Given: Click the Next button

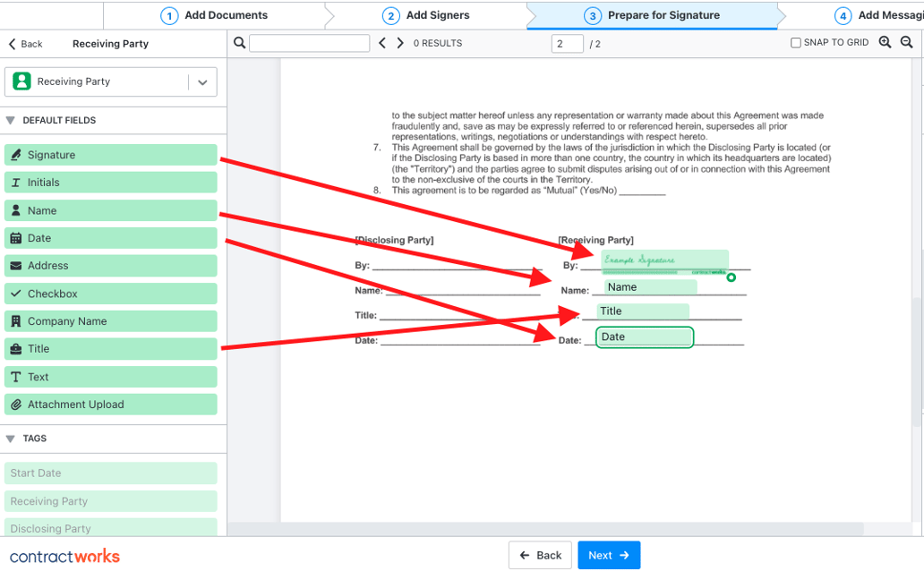Looking at the screenshot, I should tap(609, 555).
